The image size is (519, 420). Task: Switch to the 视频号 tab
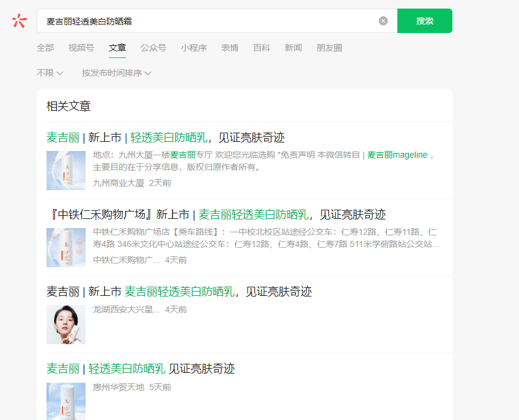tap(81, 48)
